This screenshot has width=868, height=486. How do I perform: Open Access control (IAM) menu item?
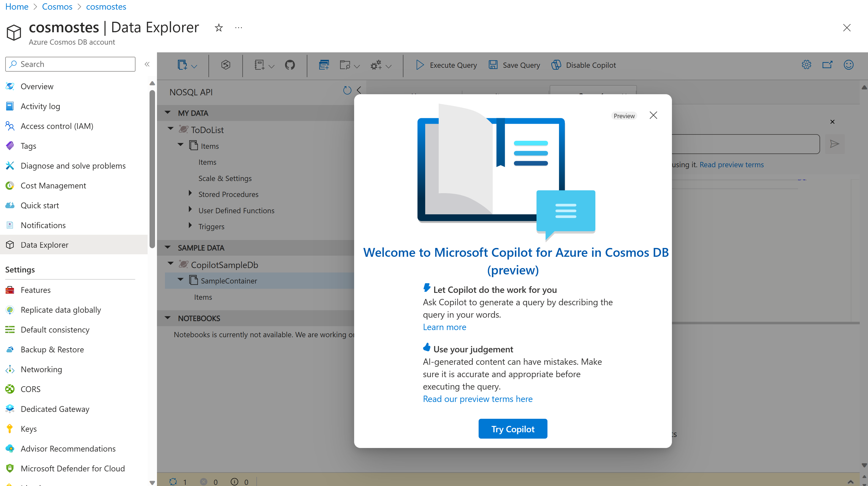57,126
